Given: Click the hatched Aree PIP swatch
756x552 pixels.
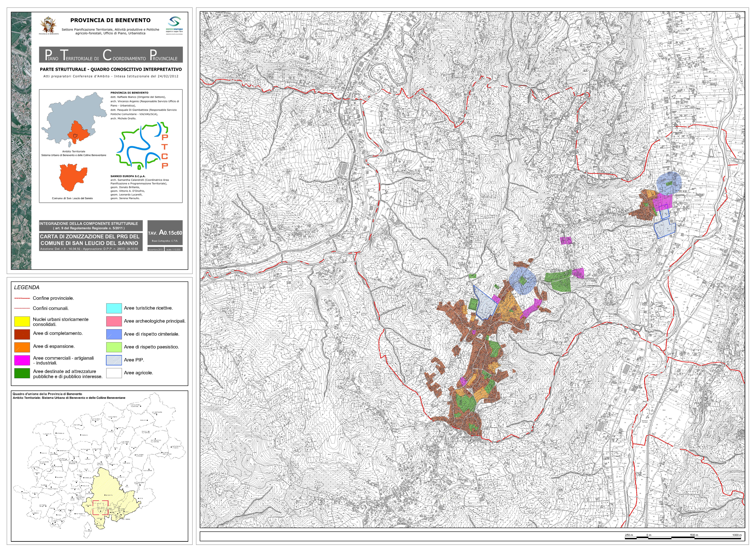Looking at the screenshot, I should [114, 360].
